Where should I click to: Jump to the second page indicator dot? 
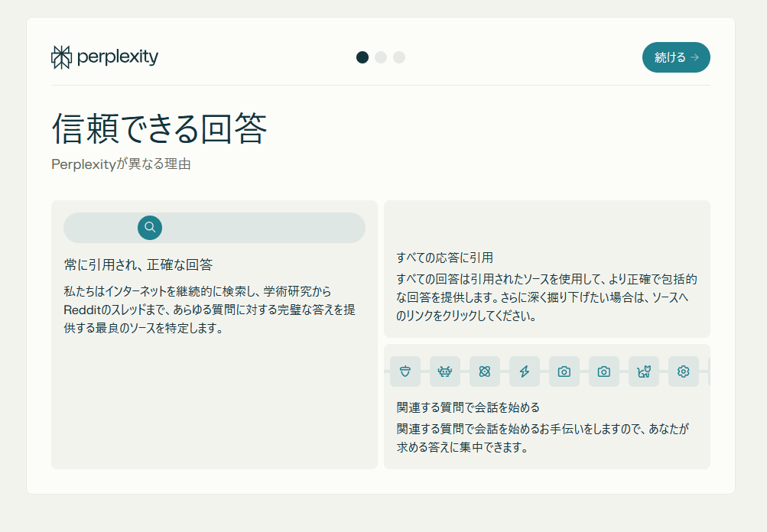[381, 57]
